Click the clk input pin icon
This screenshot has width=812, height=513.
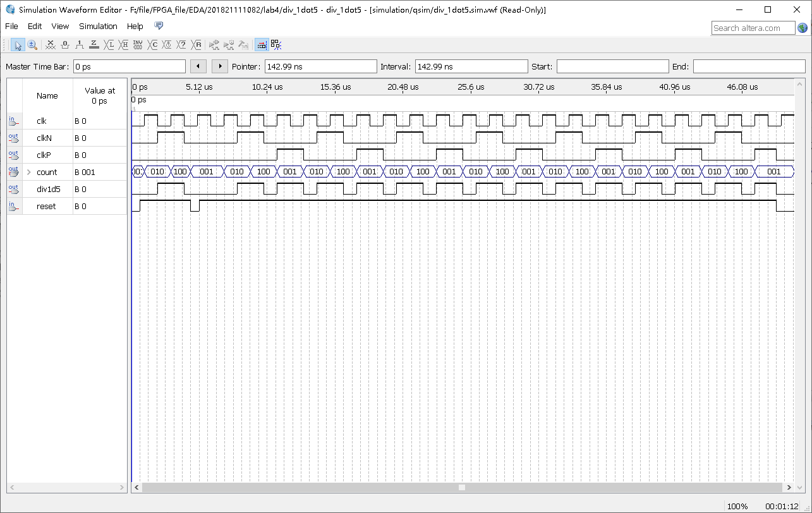pyautogui.click(x=14, y=121)
